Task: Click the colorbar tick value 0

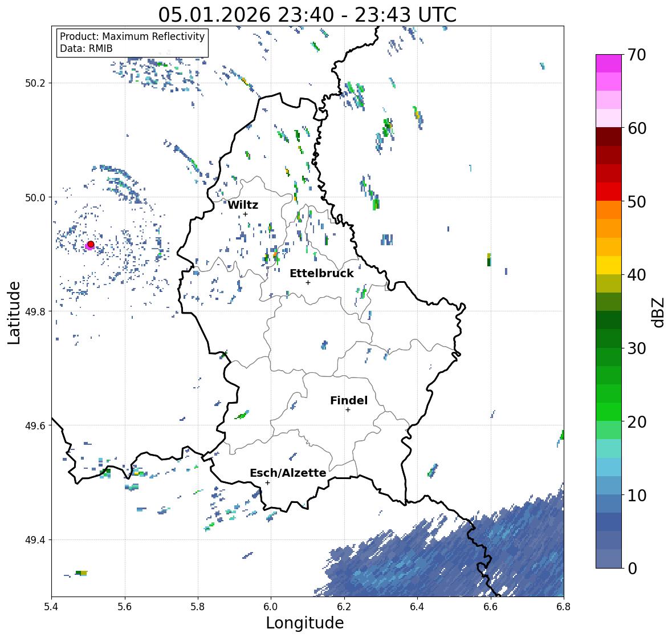Action: click(x=632, y=569)
